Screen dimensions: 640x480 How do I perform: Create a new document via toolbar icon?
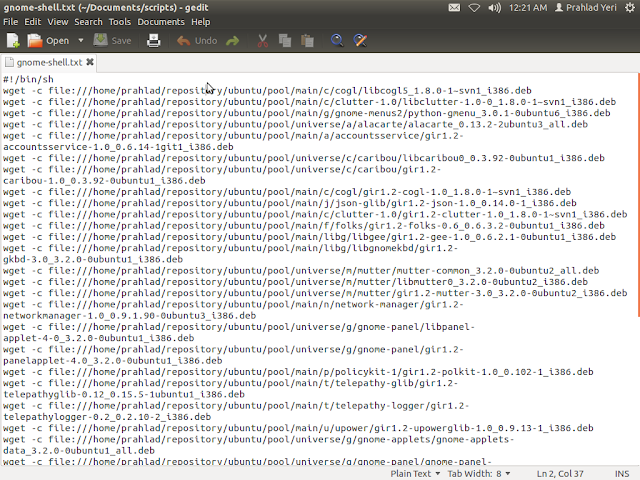[13, 40]
